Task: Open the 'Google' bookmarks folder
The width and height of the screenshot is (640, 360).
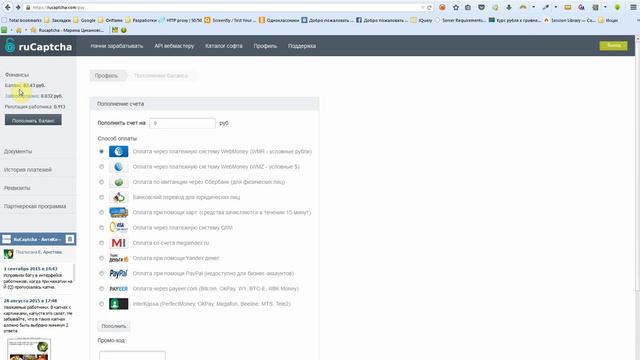Action: pos(84,20)
